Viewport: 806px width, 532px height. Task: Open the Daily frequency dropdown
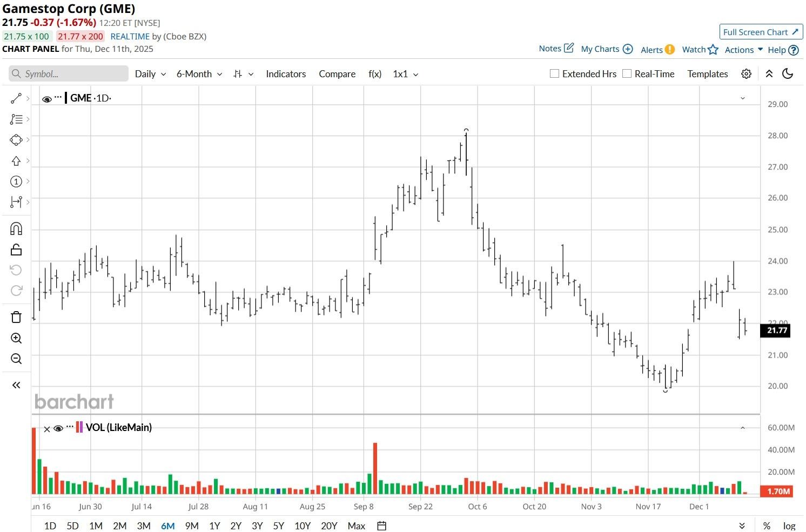click(x=150, y=74)
